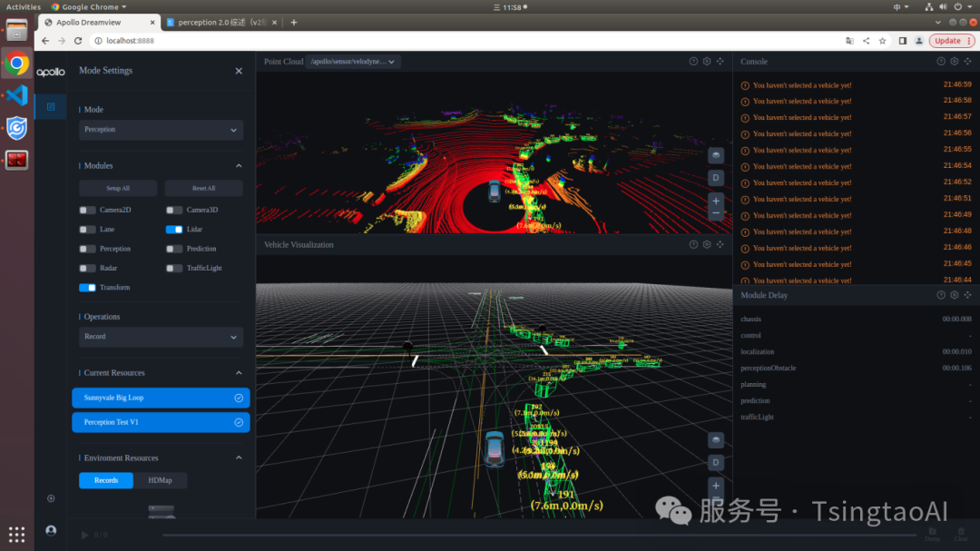
Task: Select the Perception Test V1 resource
Action: pyautogui.click(x=161, y=422)
